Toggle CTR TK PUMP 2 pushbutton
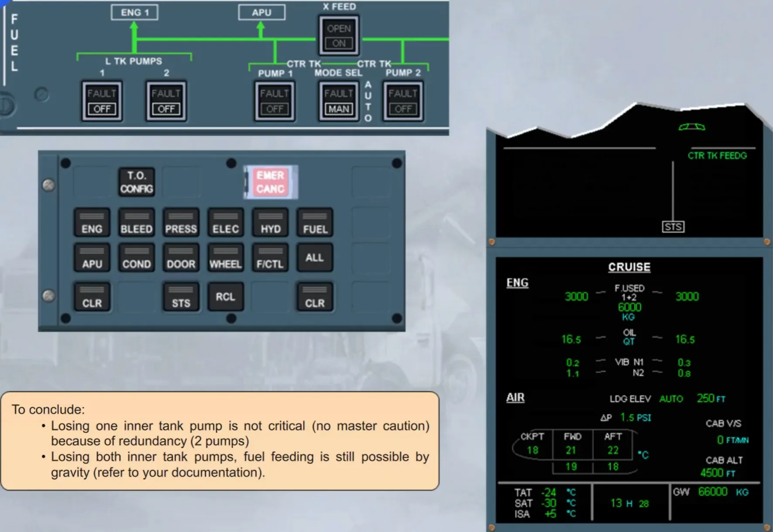773x532 pixels. 403,101
